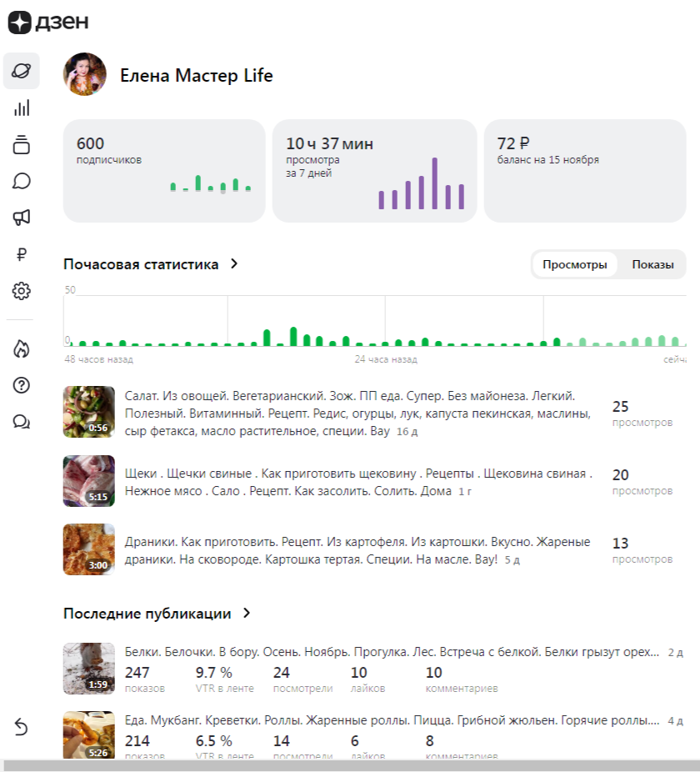Open the Драники recipe video title
Image resolution: width=700 pixels, height=772 pixels.
(x=357, y=551)
